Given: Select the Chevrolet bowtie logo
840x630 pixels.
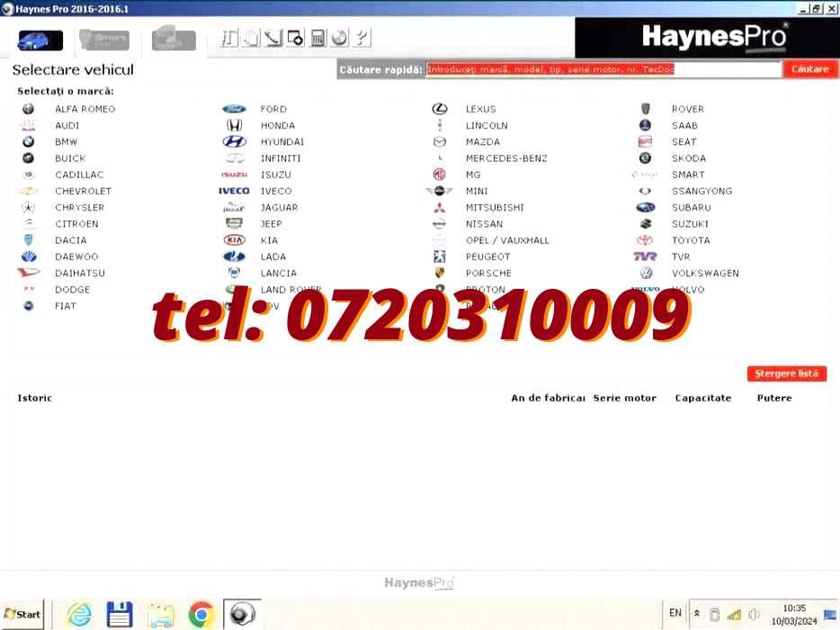Looking at the screenshot, I should [29, 191].
